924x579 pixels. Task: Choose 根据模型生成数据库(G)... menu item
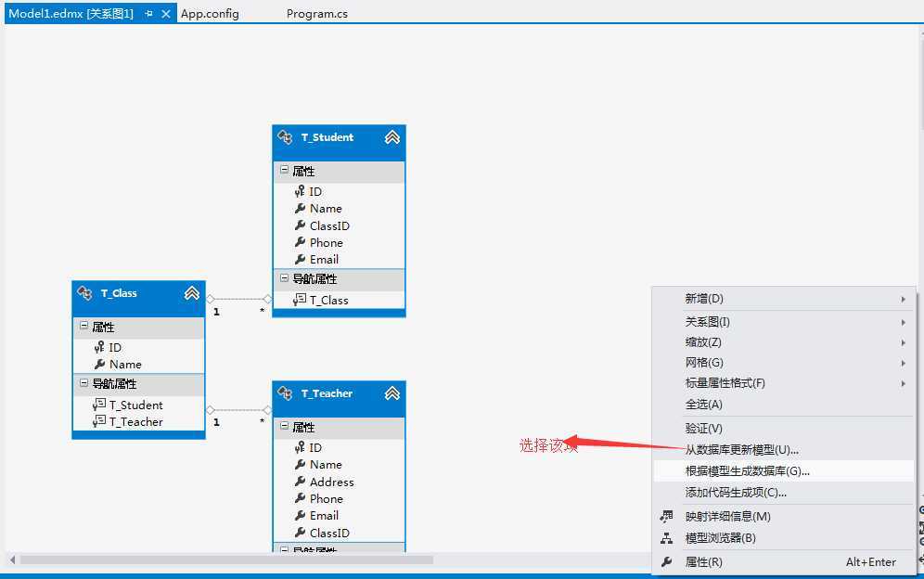coord(784,471)
